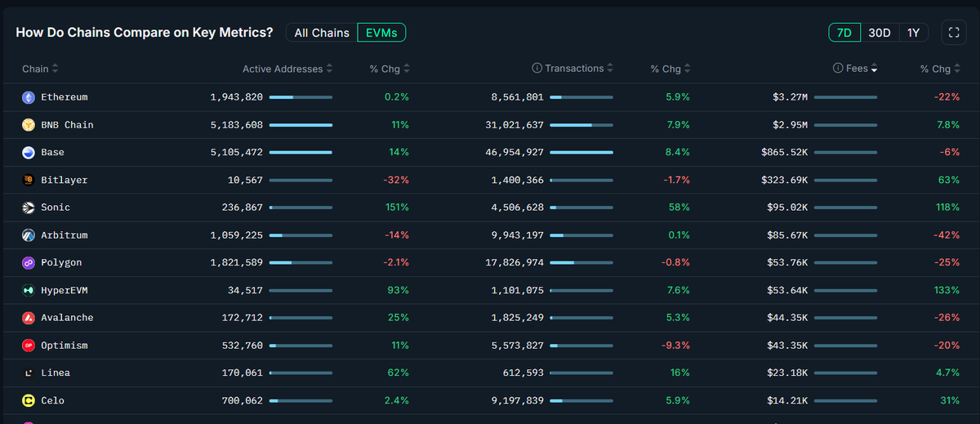Click the BNB Chain logo icon
Screen dimensions: 980x424
click(x=29, y=125)
